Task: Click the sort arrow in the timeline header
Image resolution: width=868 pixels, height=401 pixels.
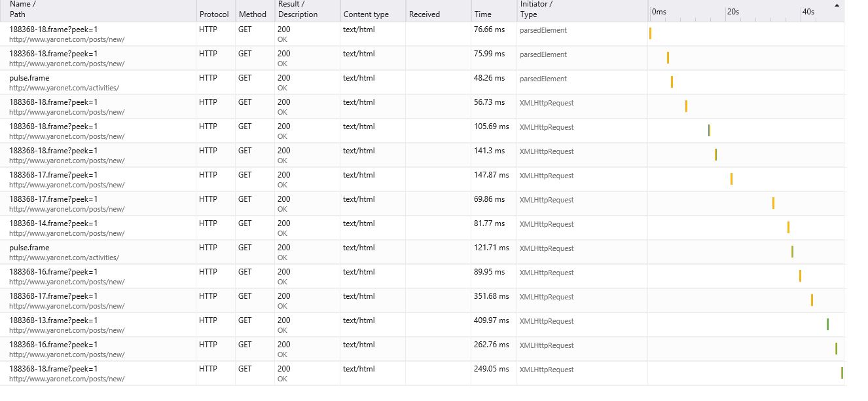Action: pos(837,5)
